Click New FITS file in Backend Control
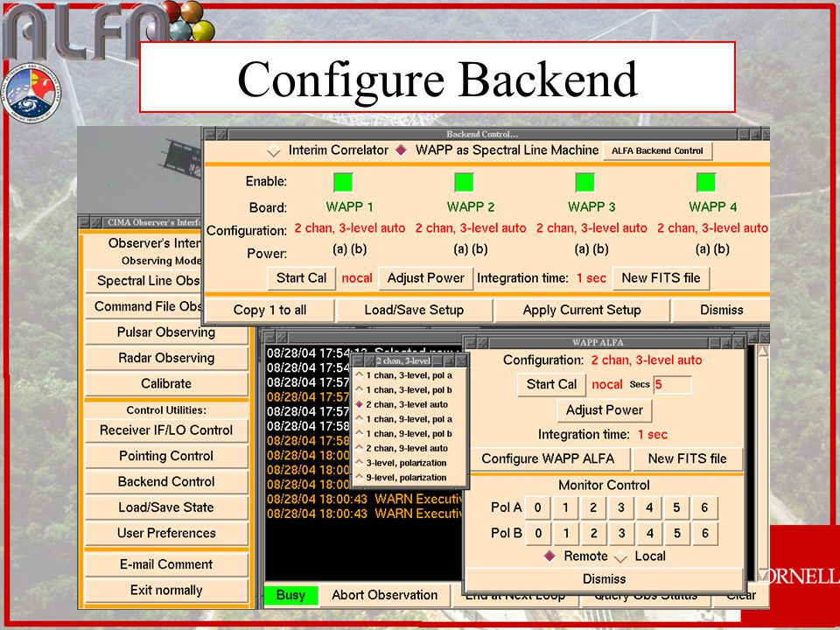 pos(661,278)
